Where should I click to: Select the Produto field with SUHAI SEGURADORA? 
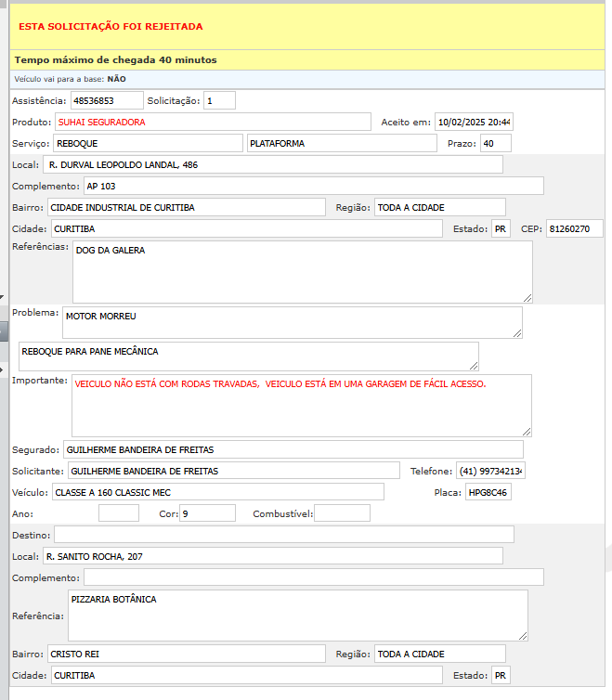(x=213, y=122)
